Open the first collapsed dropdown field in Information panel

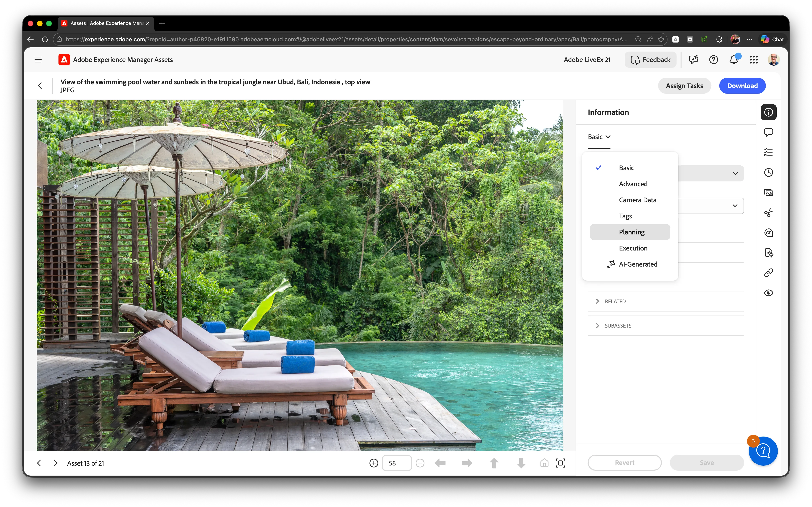point(711,173)
